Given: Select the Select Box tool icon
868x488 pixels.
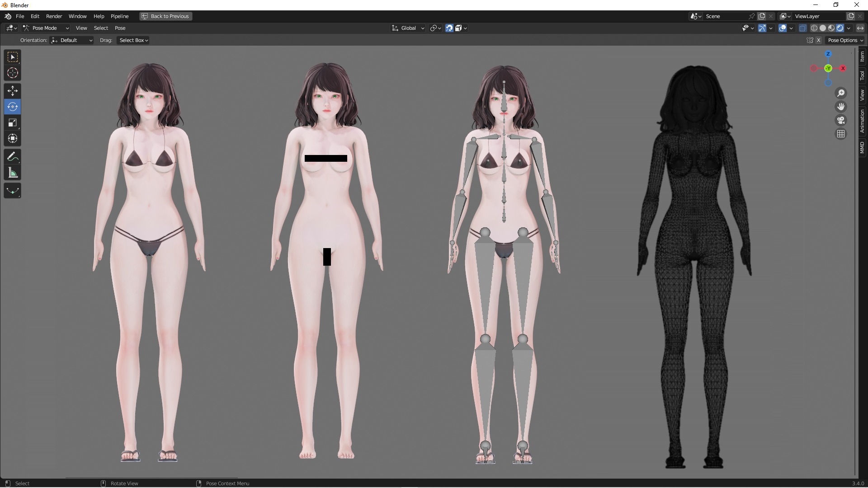Looking at the screenshot, I should [13, 57].
